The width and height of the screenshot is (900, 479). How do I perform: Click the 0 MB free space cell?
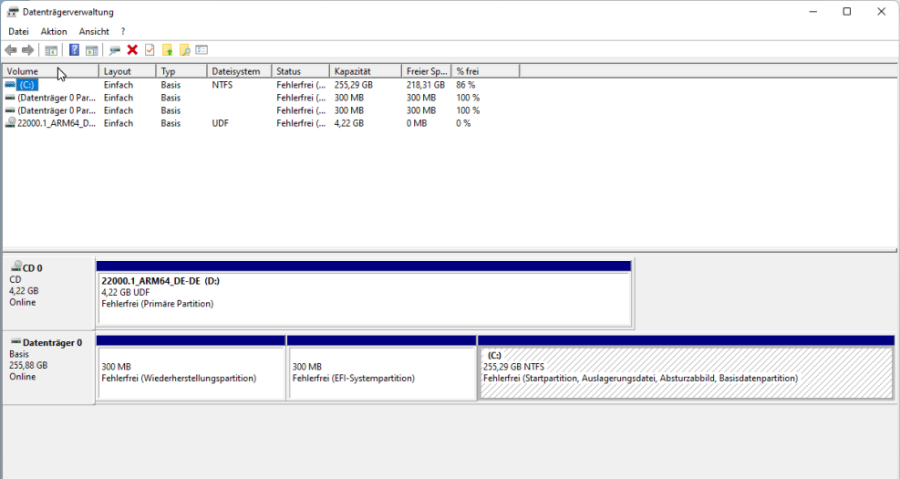416,123
